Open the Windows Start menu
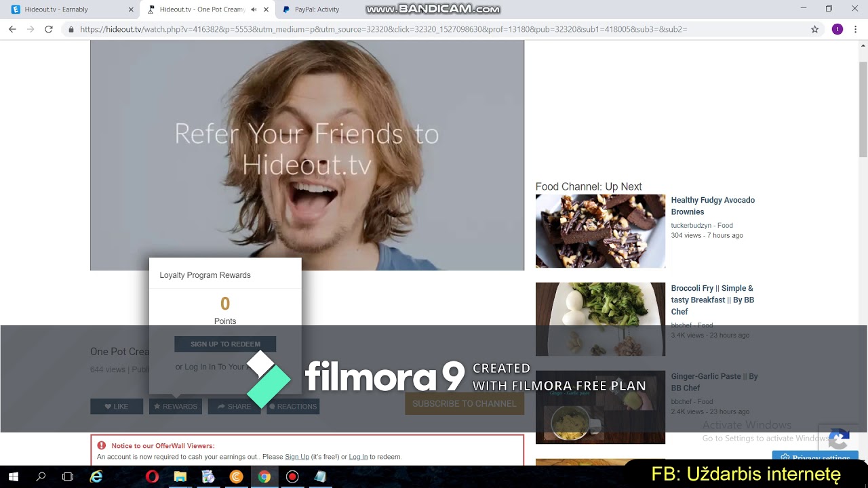The image size is (868, 488). coord(14,476)
